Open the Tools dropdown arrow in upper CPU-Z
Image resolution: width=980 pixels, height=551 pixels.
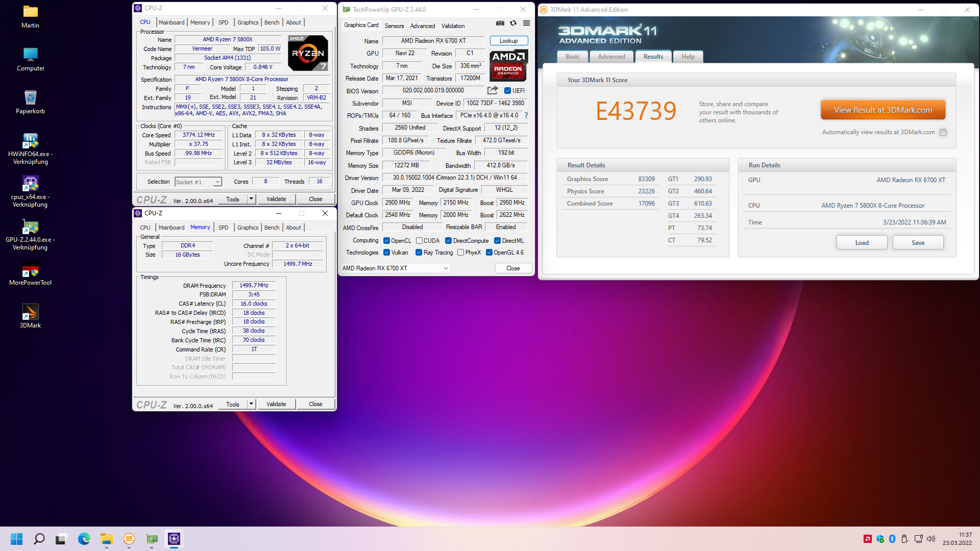point(251,199)
